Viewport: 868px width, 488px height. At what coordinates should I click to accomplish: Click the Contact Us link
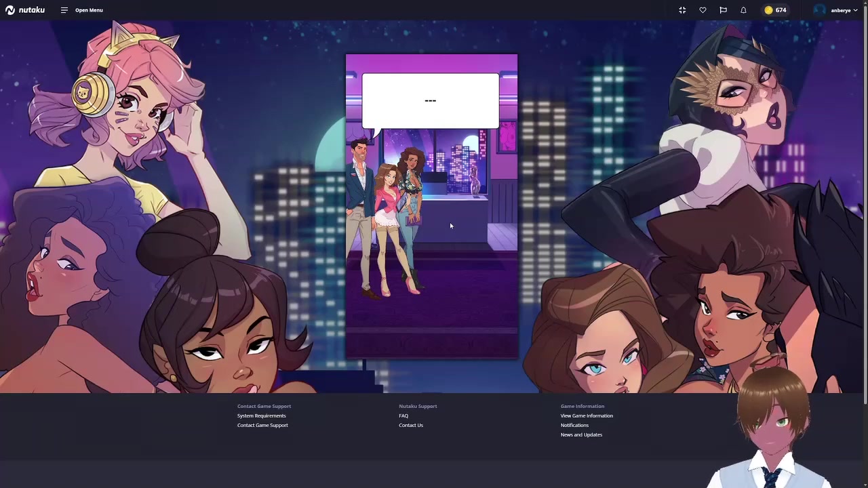tap(411, 425)
